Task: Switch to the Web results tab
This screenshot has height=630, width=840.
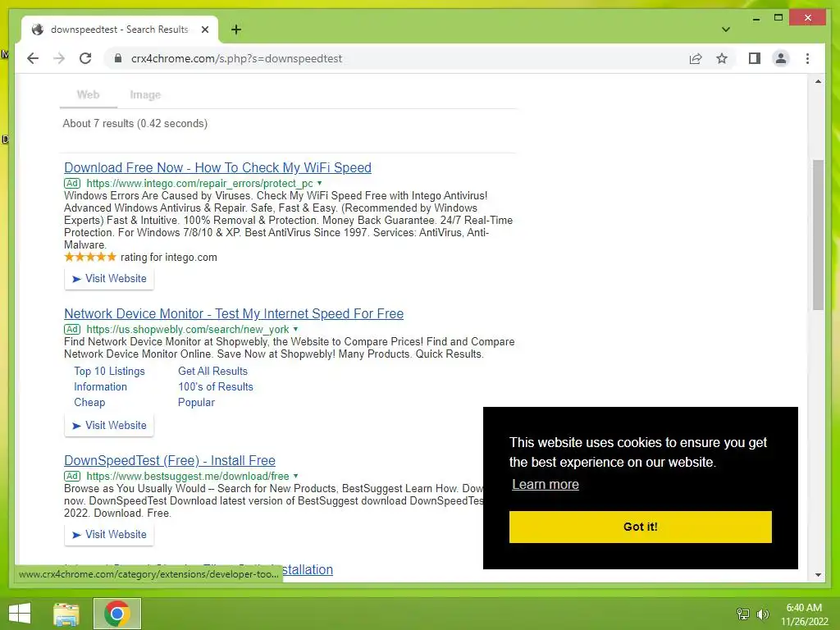Action: tap(88, 95)
